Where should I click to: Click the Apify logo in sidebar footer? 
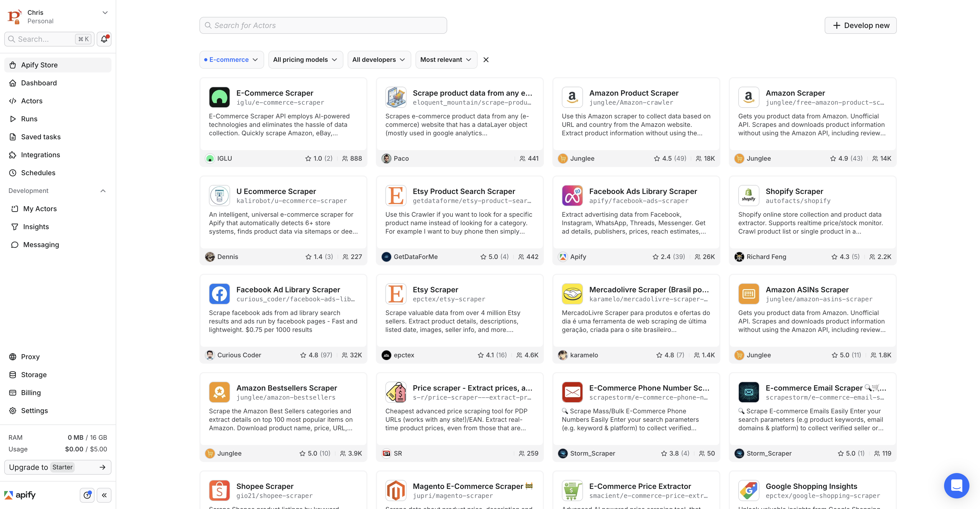click(x=20, y=495)
